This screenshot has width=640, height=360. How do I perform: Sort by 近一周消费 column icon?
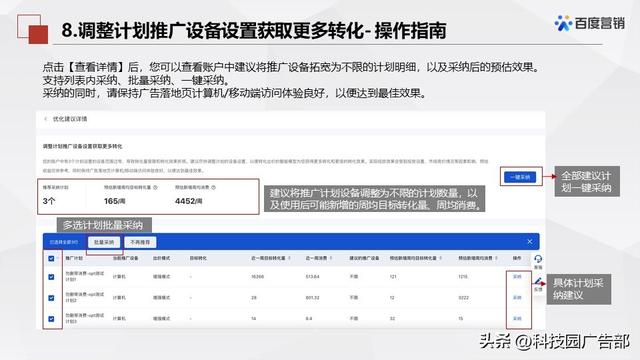click(331, 258)
